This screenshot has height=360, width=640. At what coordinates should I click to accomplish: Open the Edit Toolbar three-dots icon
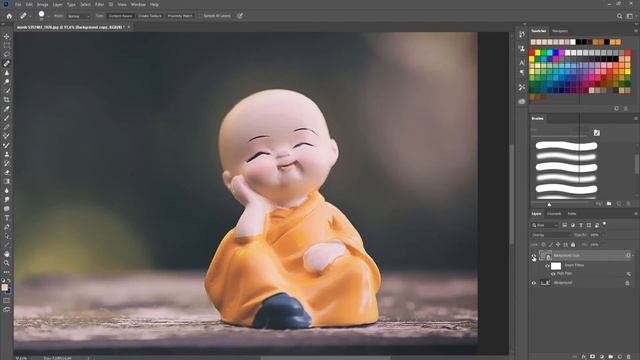pyautogui.click(x=7, y=272)
